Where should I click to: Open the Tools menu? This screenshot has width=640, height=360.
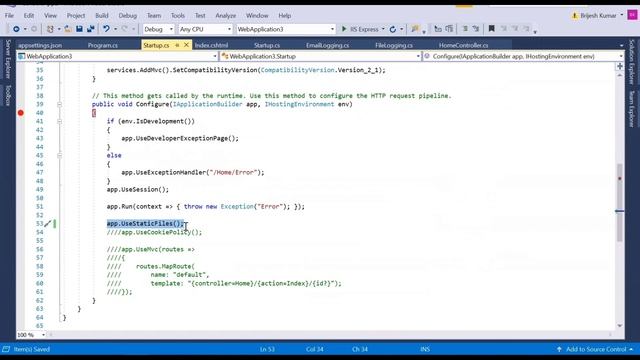[178, 16]
